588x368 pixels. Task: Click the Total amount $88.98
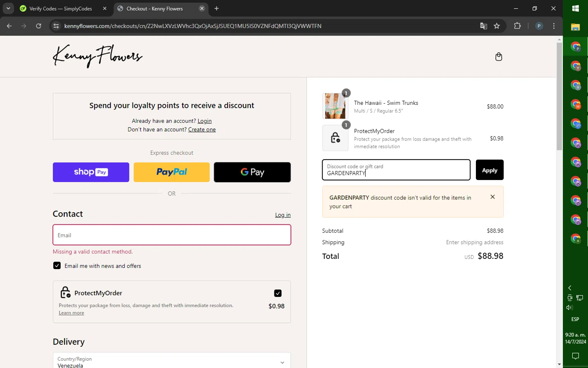[490, 256]
